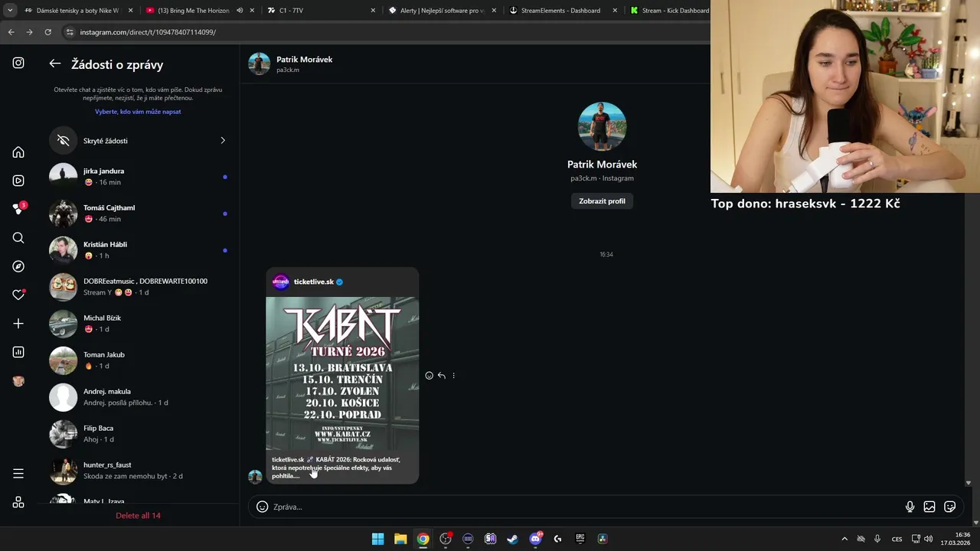Create new post with plus icon
This screenshot has width=980, height=551.
tap(18, 324)
